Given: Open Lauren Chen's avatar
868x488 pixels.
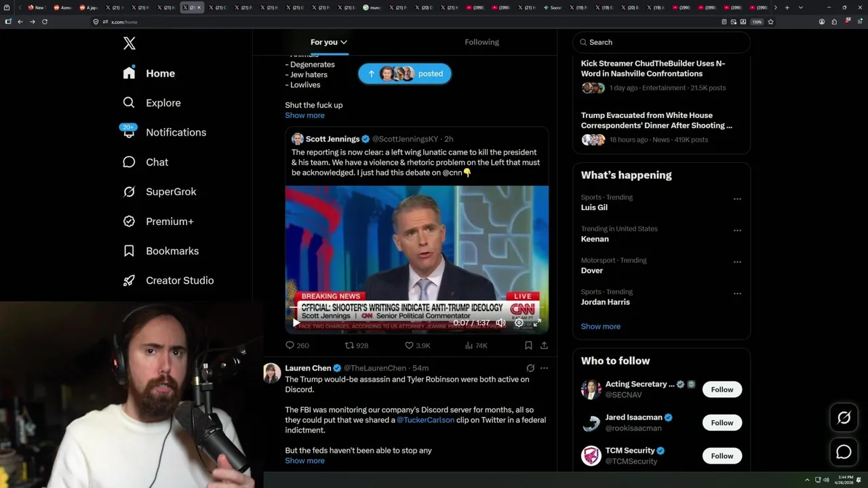Looking at the screenshot, I should [x=272, y=373].
